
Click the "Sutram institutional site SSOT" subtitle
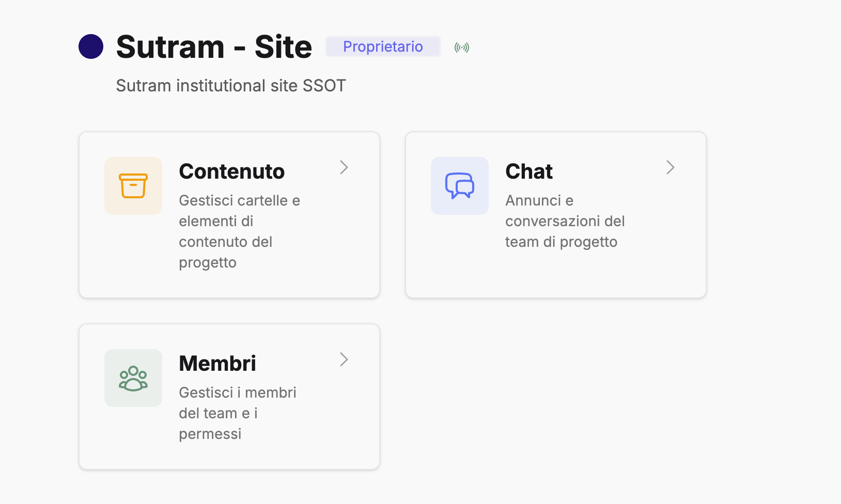pyautogui.click(x=231, y=86)
